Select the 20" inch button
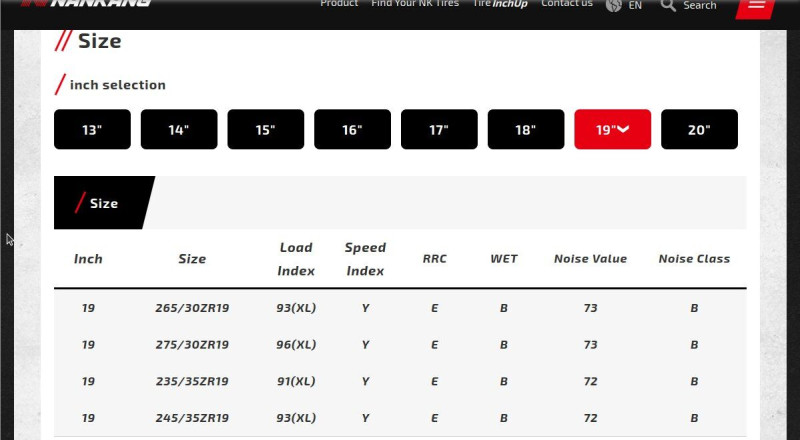Image resolution: width=800 pixels, height=440 pixels. coord(699,129)
